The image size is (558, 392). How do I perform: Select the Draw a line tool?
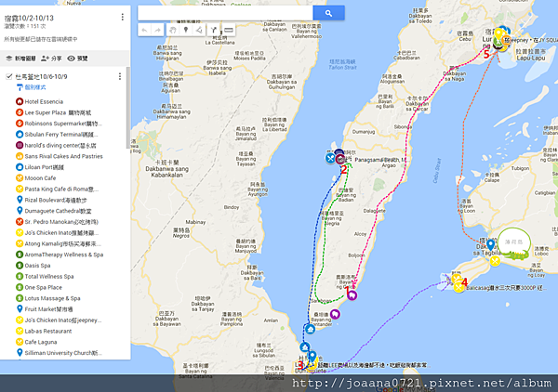pyautogui.click(x=199, y=31)
